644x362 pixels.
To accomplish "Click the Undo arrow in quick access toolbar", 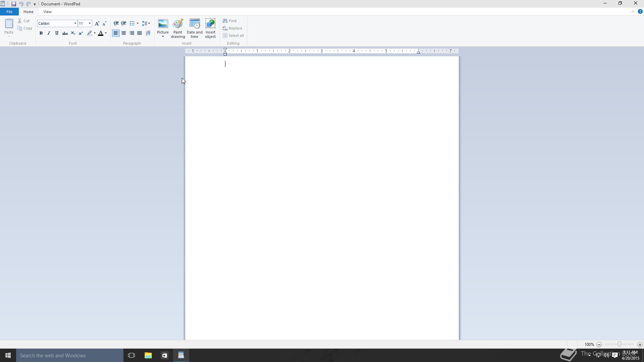I will click(x=21, y=4).
